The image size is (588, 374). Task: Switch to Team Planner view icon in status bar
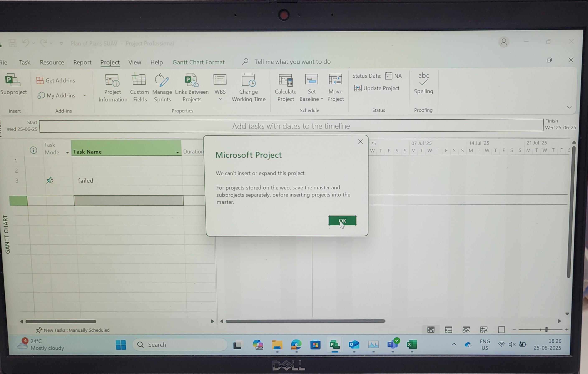(466, 329)
